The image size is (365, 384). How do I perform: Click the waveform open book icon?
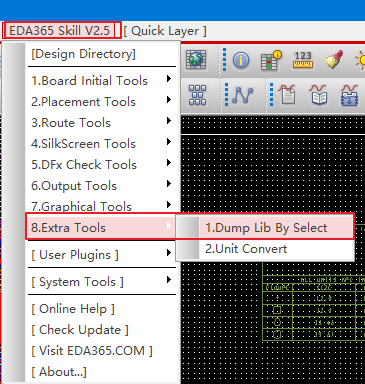pyautogui.click(x=319, y=95)
